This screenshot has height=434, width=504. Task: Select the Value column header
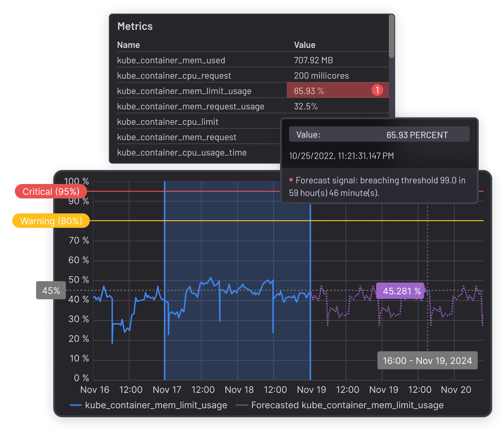[x=304, y=45]
